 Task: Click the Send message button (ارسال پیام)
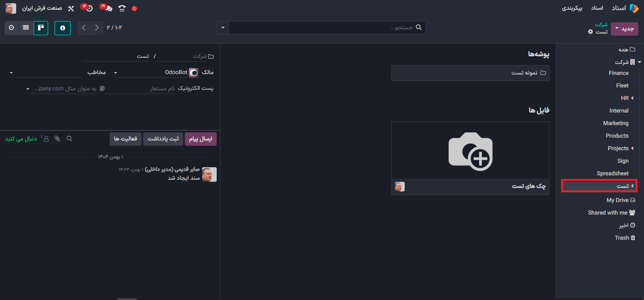pos(201,139)
